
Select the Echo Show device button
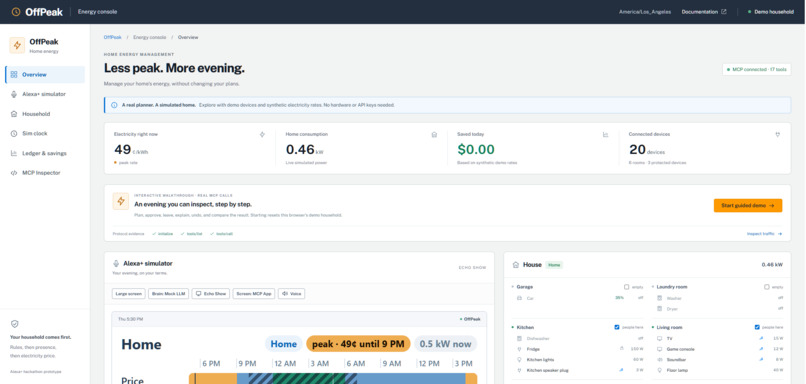coord(210,294)
